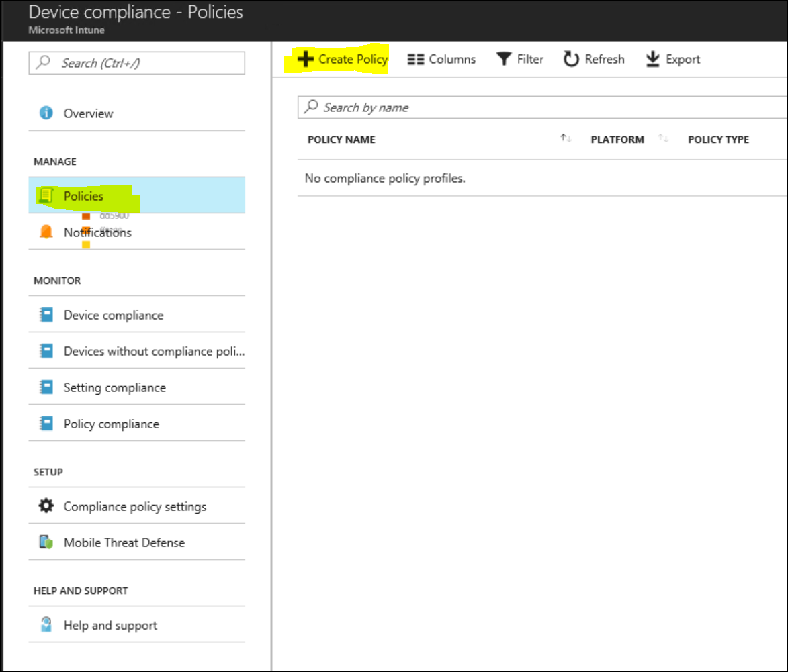Click the Help and support person icon
The width and height of the screenshot is (788, 672).
click(x=46, y=624)
